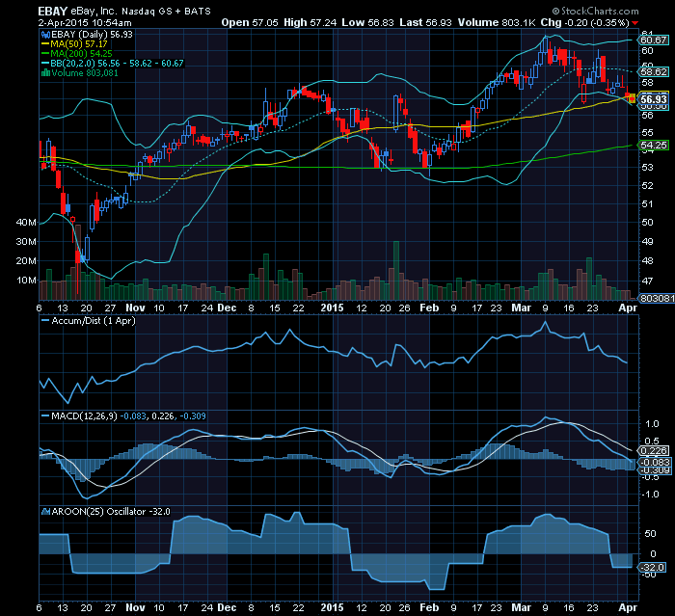Viewport: 675px width, 616px height.
Task: Click the 'MACD(12,26,9)' indicator label
Action: point(84,416)
